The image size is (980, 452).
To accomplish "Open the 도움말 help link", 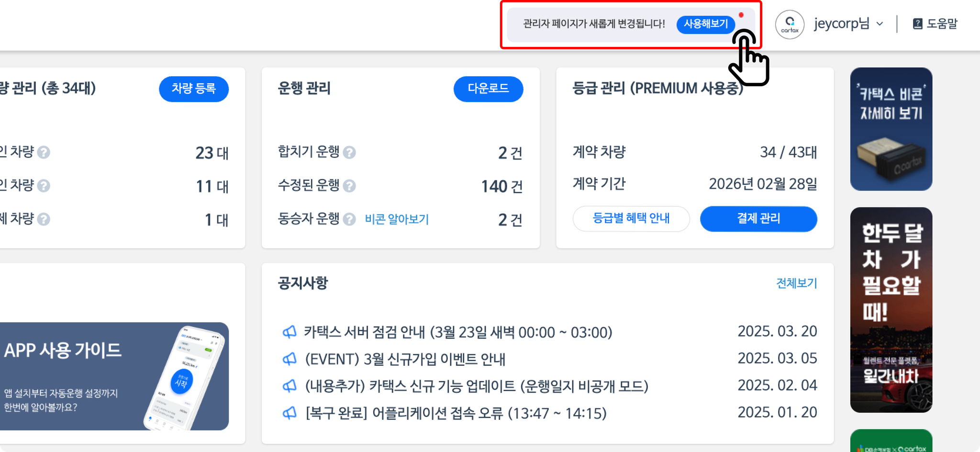I will tap(935, 23).
